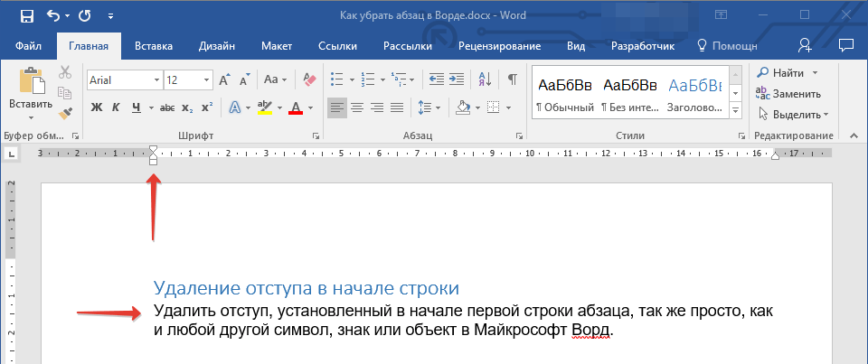Toggle paragraph marks display (¶)
Screen dimensions: 868x364
tap(512, 79)
